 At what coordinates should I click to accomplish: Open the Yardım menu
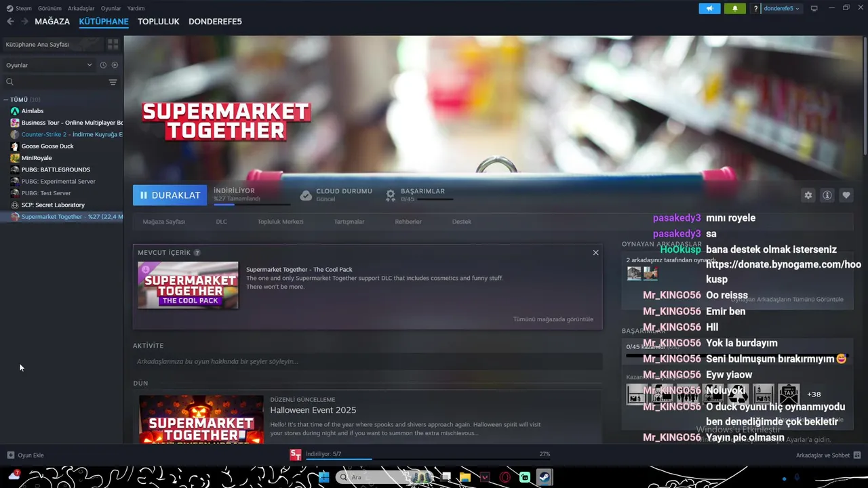pyautogui.click(x=136, y=8)
